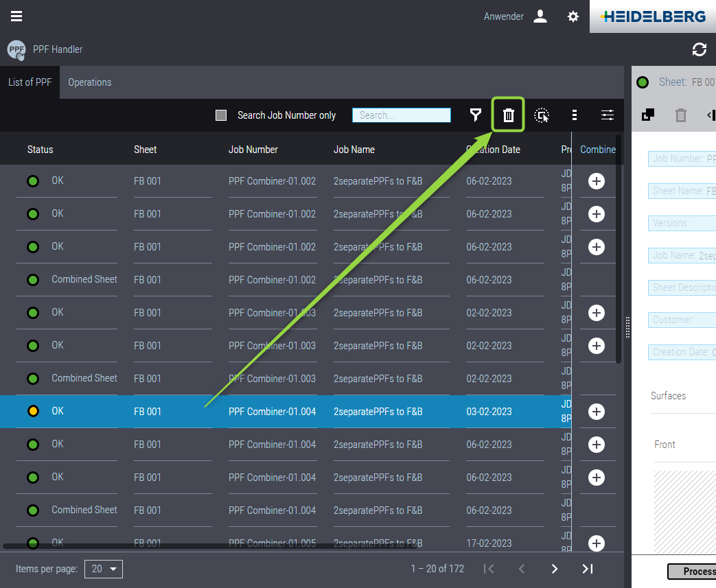
Task: Enable Search Job Number only checkbox
Action: pos(221,115)
